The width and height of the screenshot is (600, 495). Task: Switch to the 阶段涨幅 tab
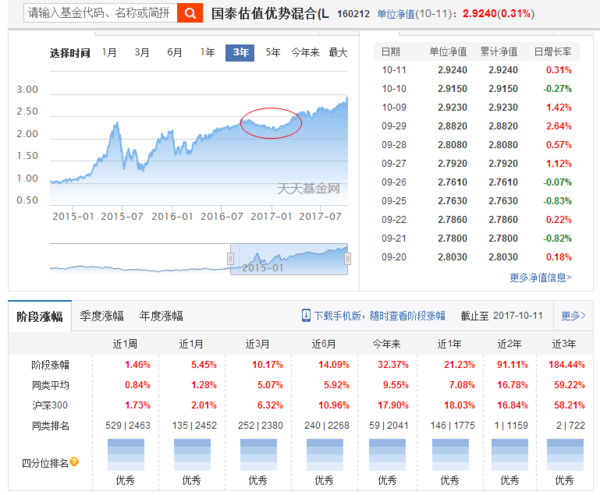coord(40,316)
